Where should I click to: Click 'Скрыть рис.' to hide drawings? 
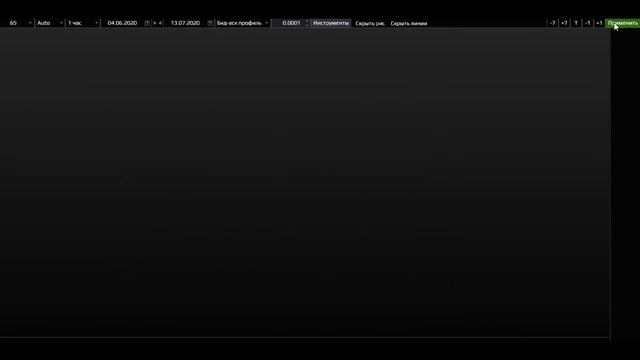click(x=370, y=23)
